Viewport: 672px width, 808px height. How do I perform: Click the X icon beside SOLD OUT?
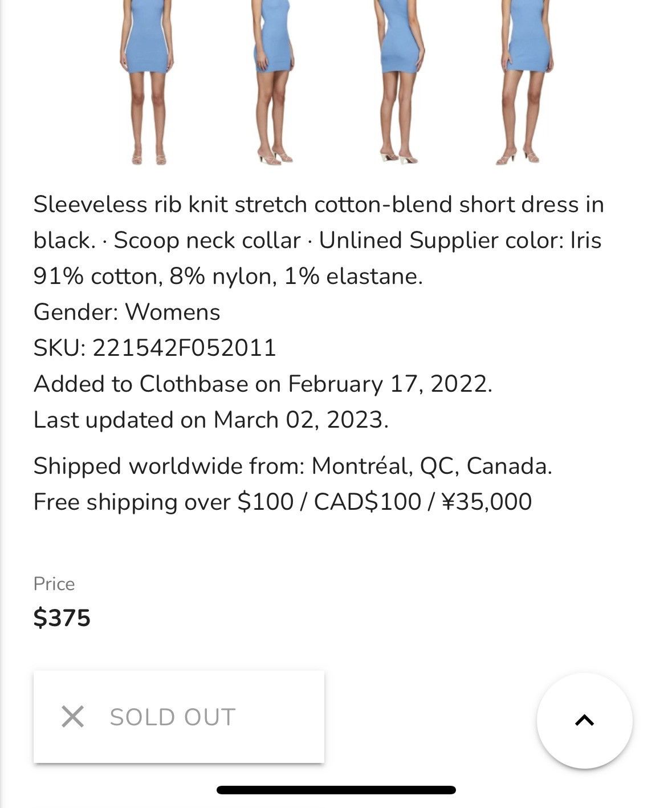(72, 717)
